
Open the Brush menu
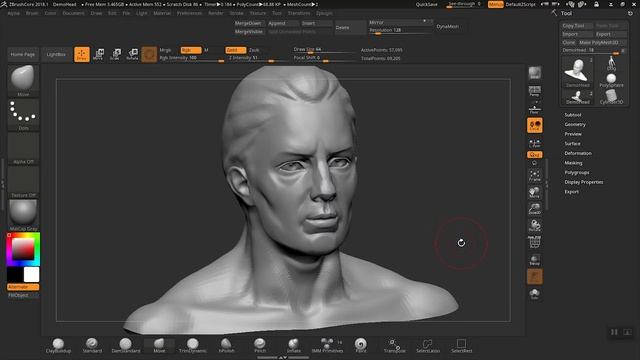(x=32, y=13)
